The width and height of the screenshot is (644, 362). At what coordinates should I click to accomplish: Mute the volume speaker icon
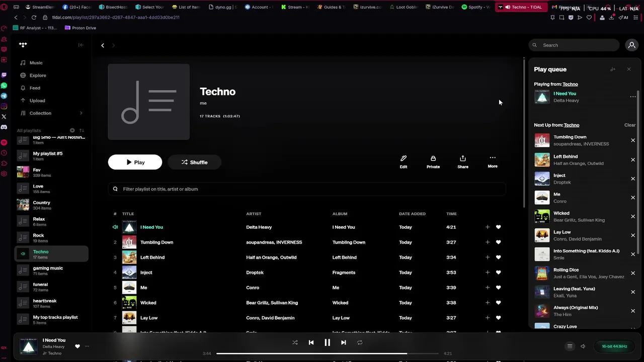click(x=583, y=346)
